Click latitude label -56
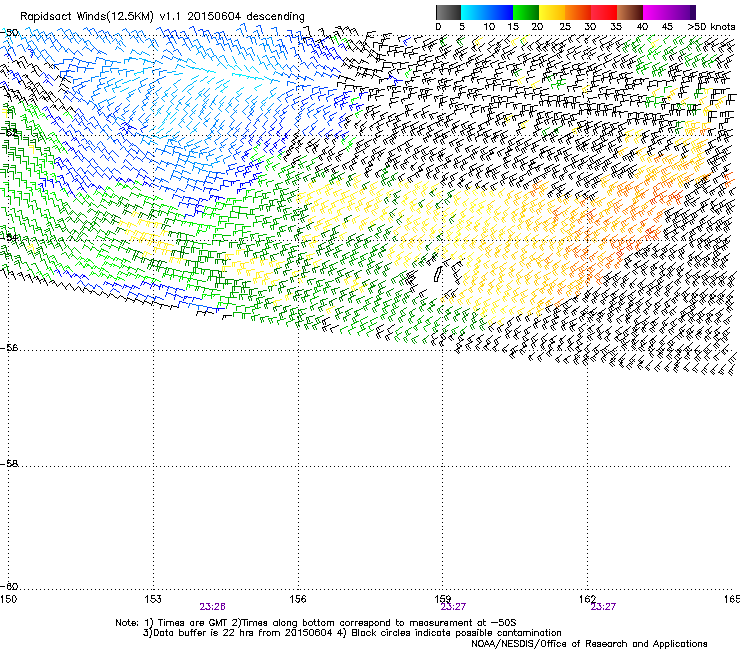 pos(9,347)
